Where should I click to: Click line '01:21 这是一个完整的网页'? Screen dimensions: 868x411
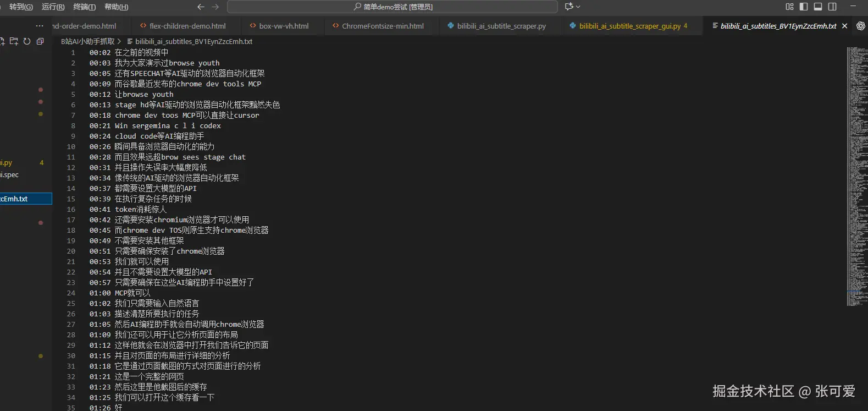click(x=137, y=376)
